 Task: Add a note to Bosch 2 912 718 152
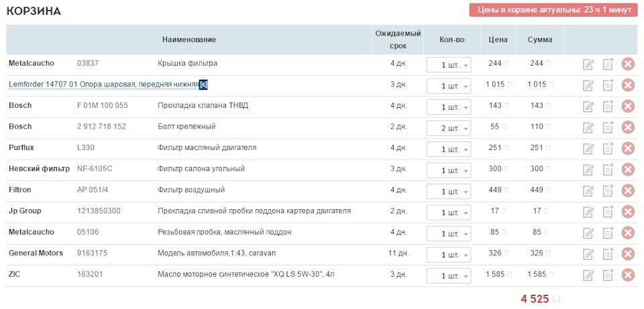tap(608, 127)
